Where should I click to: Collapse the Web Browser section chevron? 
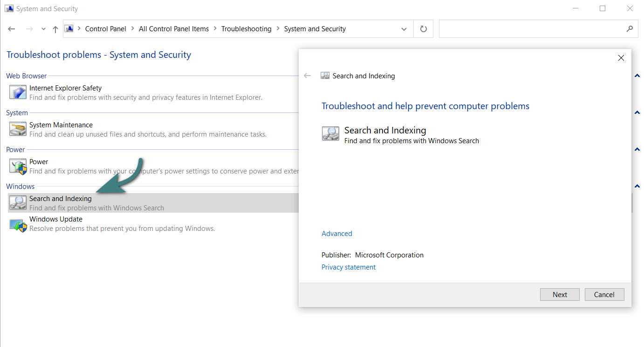[x=637, y=76]
